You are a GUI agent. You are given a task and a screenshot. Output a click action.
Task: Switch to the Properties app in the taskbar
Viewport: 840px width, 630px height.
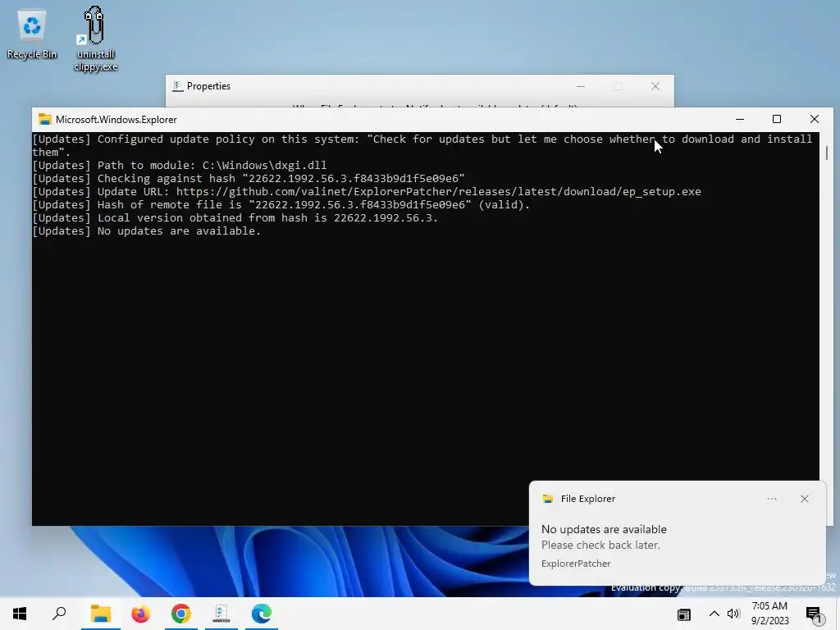[221, 614]
